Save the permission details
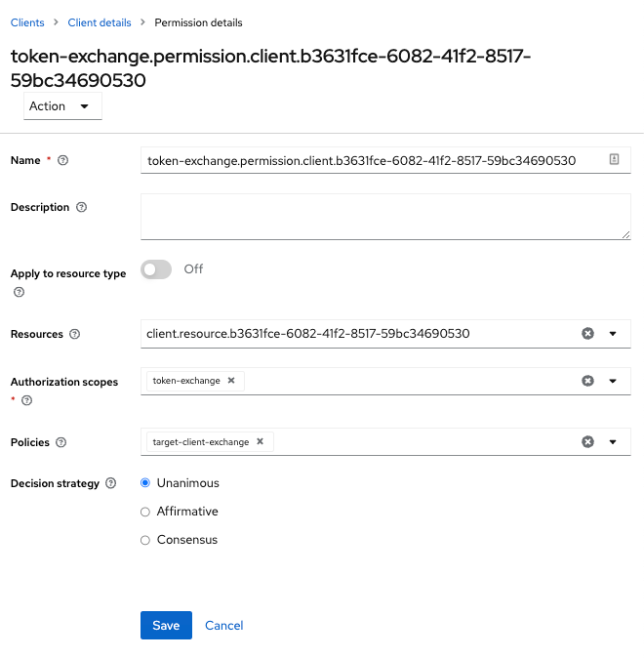 pos(166,626)
